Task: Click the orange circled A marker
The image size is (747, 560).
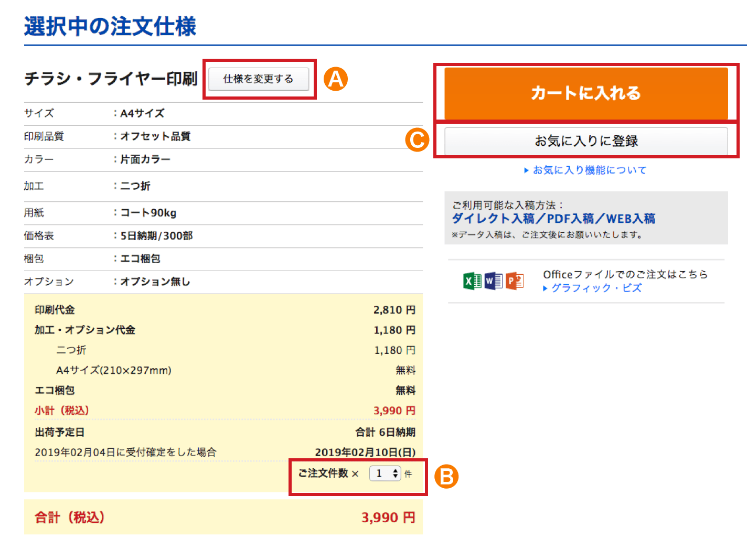Action: click(x=336, y=79)
